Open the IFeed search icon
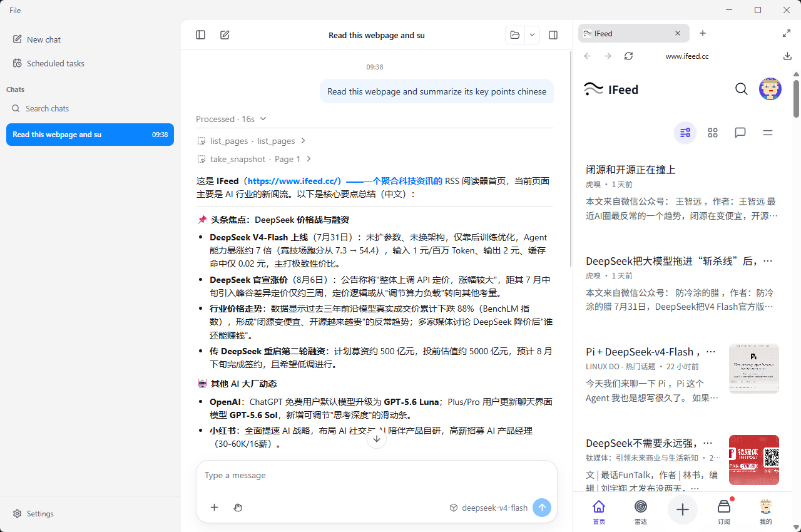This screenshot has height=532, width=801. click(742, 89)
